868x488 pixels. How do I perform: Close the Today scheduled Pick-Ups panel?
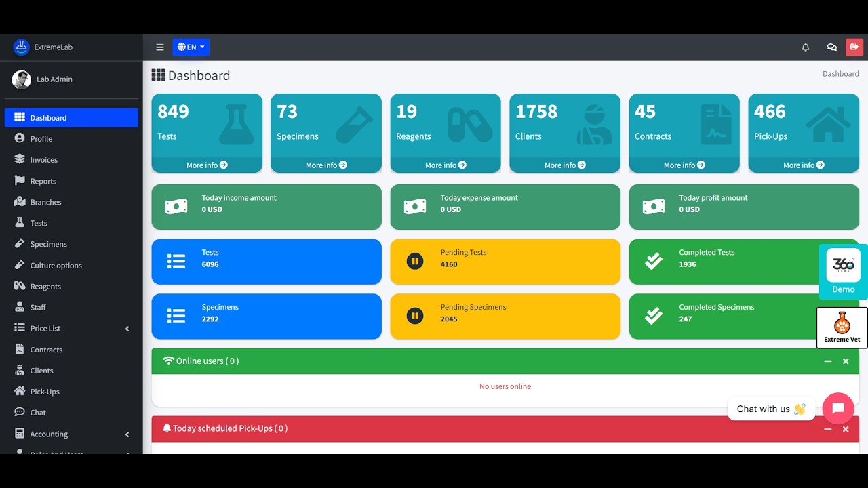coord(846,429)
